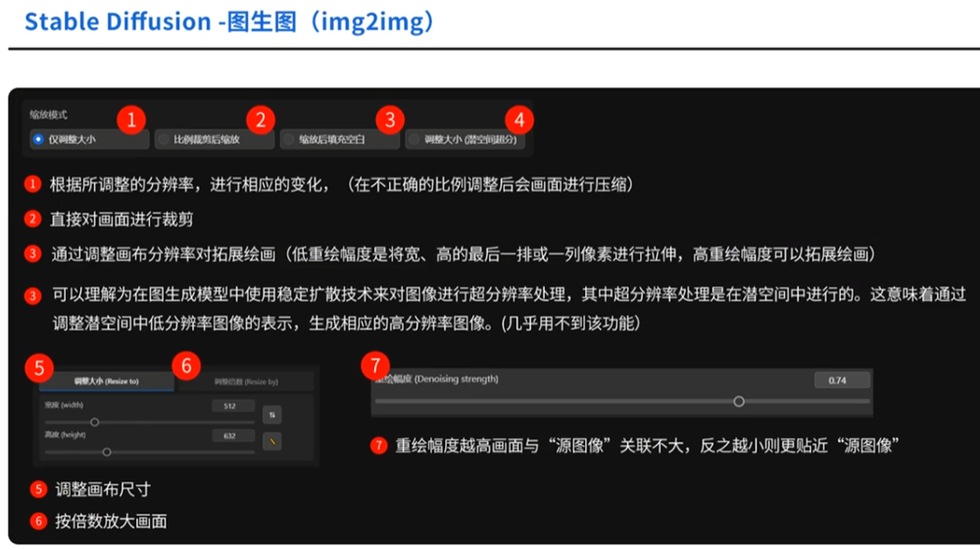Click the width input showing 512
This screenshot has height=550, width=980.
pos(233,406)
